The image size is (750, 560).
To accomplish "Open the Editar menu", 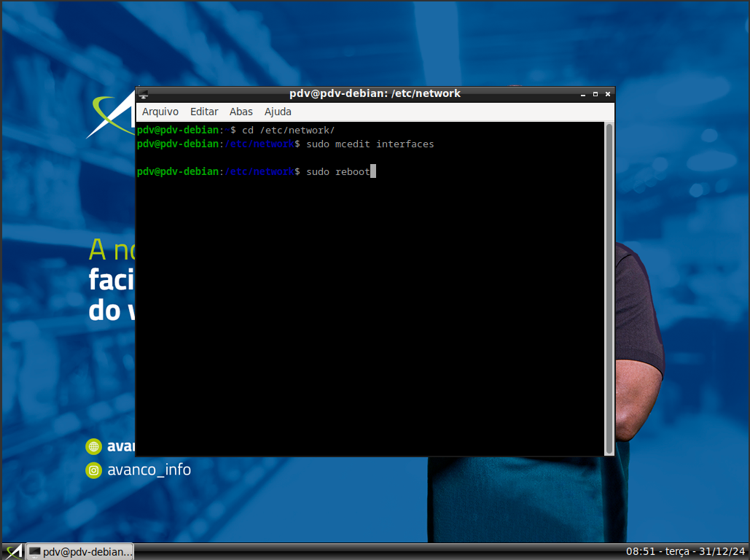I will [x=204, y=112].
